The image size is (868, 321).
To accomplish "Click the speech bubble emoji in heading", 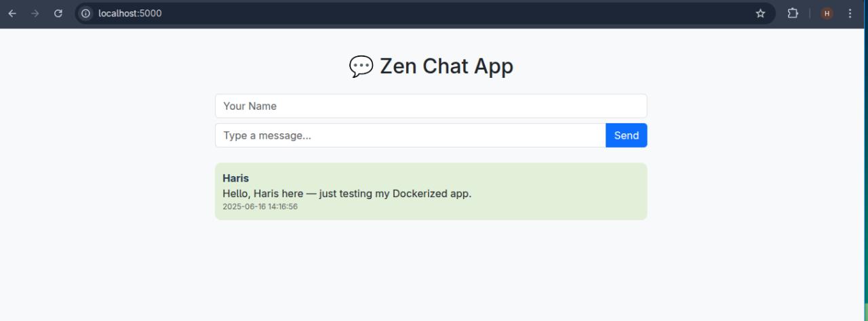I will pyautogui.click(x=361, y=66).
